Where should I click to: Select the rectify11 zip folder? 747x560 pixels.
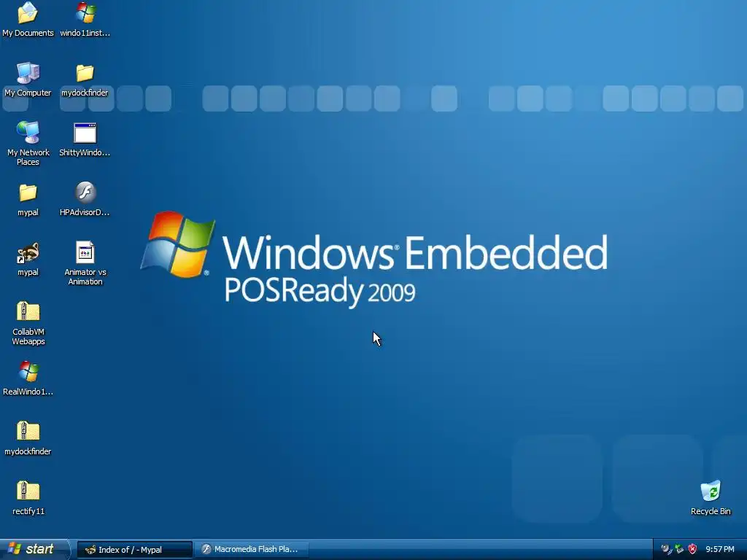(28, 498)
